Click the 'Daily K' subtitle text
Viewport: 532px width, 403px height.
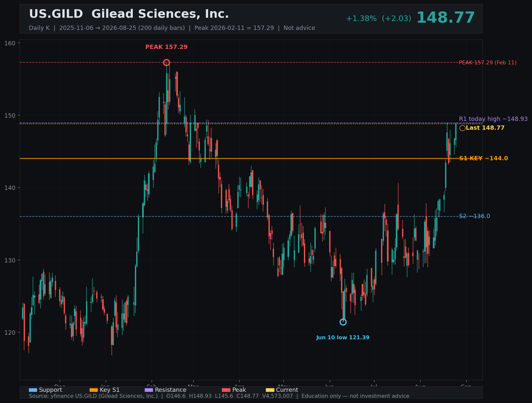(39, 28)
